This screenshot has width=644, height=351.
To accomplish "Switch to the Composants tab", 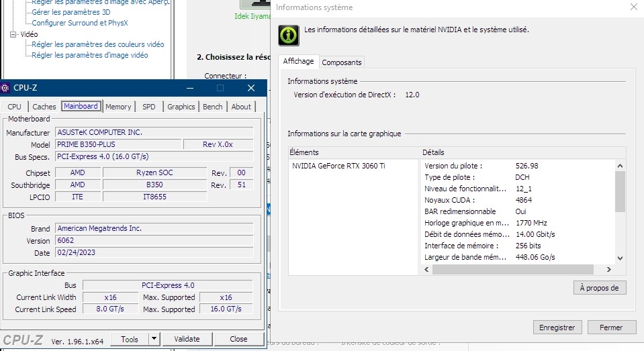I will (342, 62).
